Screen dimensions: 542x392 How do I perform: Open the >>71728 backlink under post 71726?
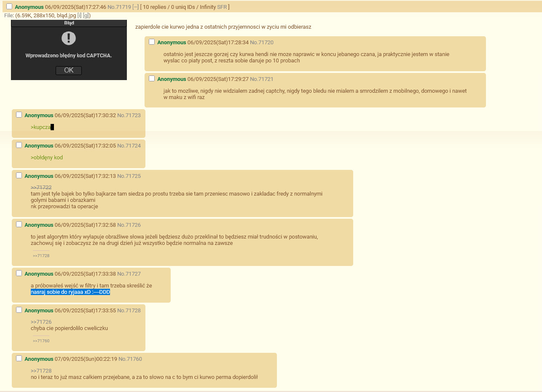(41, 256)
